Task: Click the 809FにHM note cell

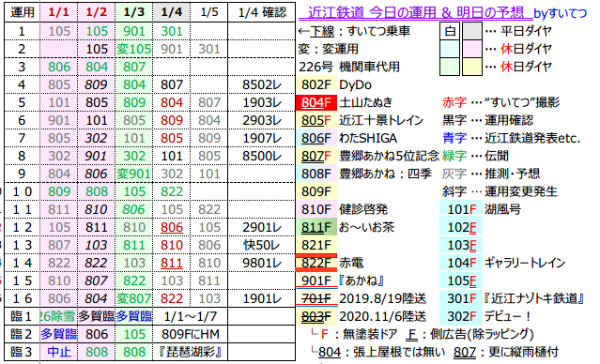Action: tap(191, 334)
